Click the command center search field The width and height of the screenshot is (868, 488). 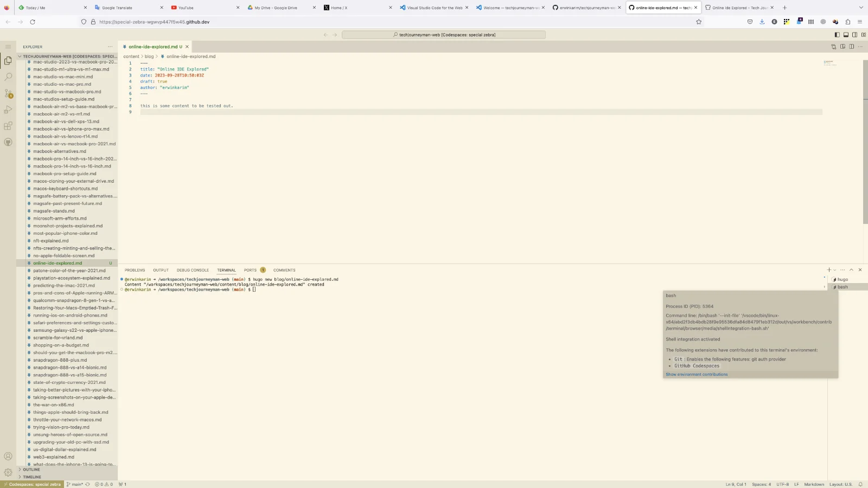pyautogui.click(x=444, y=35)
